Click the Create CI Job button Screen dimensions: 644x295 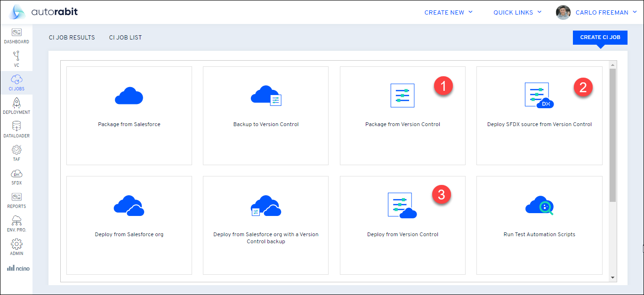click(x=600, y=38)
